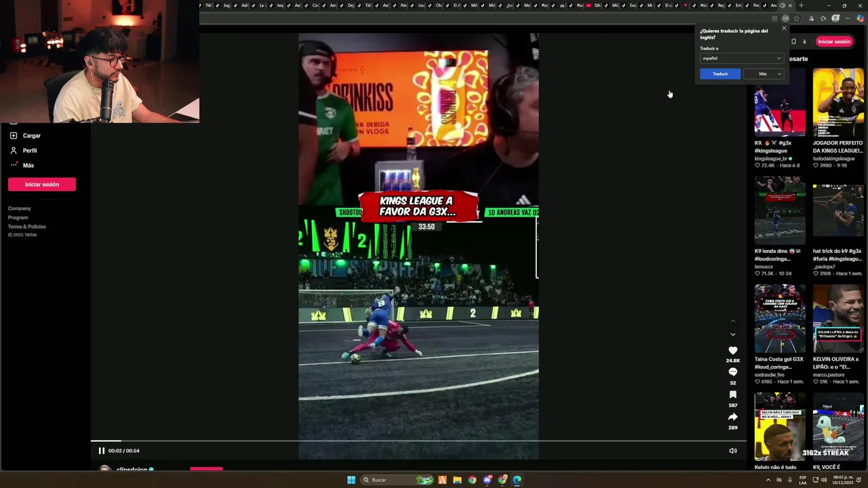Click tudodakingsleague author name

pyautogui.click(x=834, y=159)
